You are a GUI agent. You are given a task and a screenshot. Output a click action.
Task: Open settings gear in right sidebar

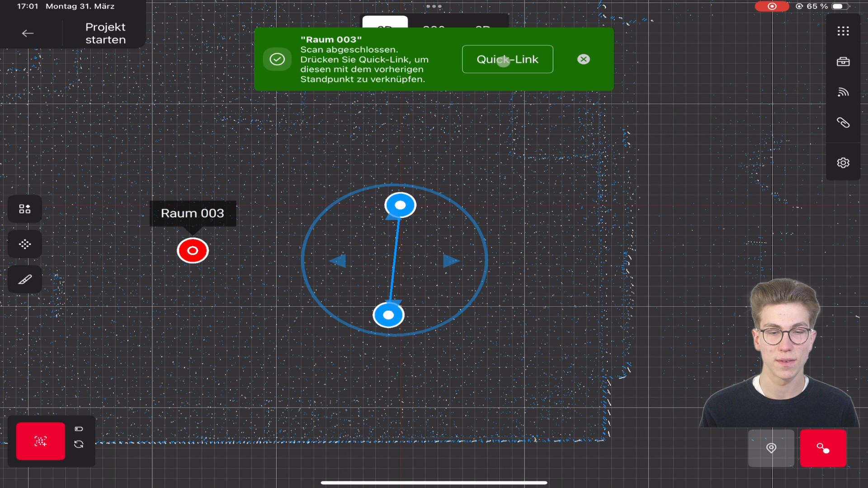click(843, 163)
